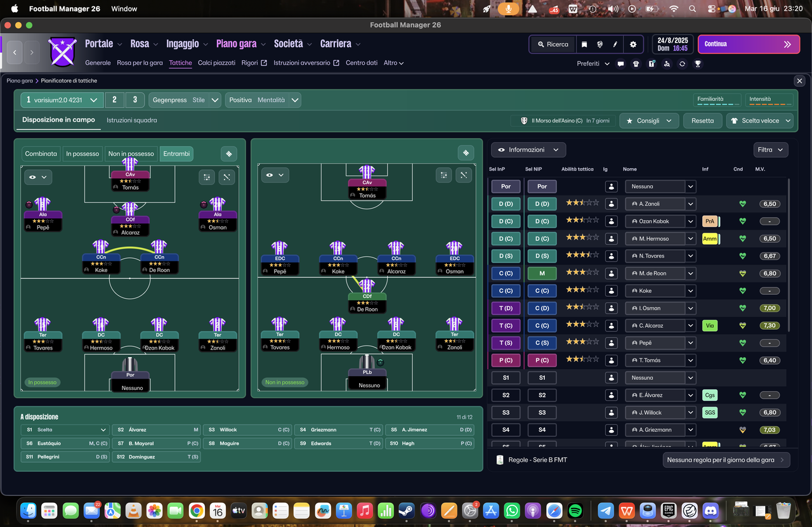
Task: Open the Preferiti dropdown
Action: (593, 63)
